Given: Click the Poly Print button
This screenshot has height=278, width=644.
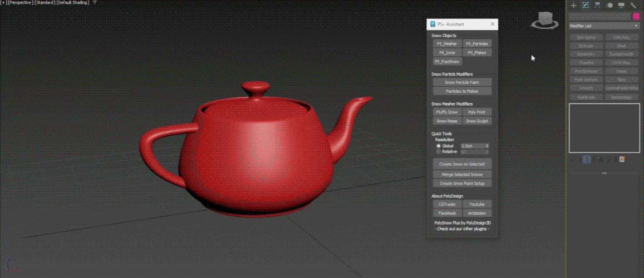Looking at the screenshot, I should 477,112.
